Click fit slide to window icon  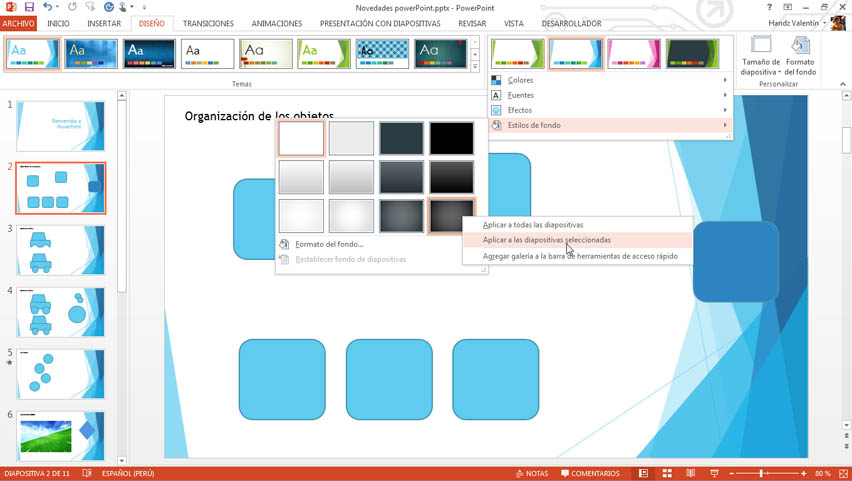tap(842, 473)
